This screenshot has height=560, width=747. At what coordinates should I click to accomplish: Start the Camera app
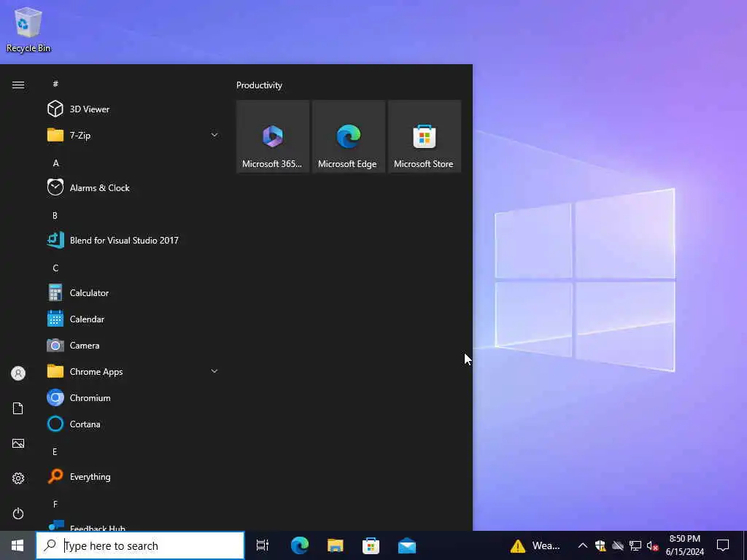tap(133, 345)
